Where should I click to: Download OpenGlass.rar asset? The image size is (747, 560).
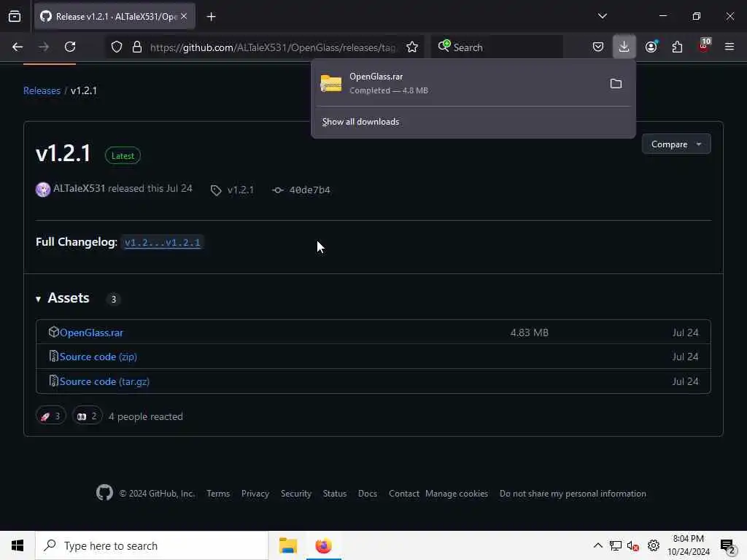pyautogui.click(x=91, y=332)
